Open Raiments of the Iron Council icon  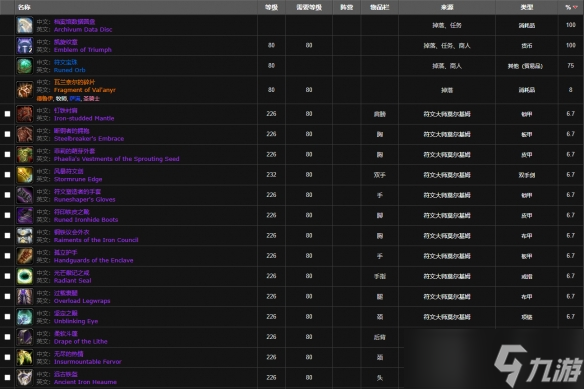(25, 236)
